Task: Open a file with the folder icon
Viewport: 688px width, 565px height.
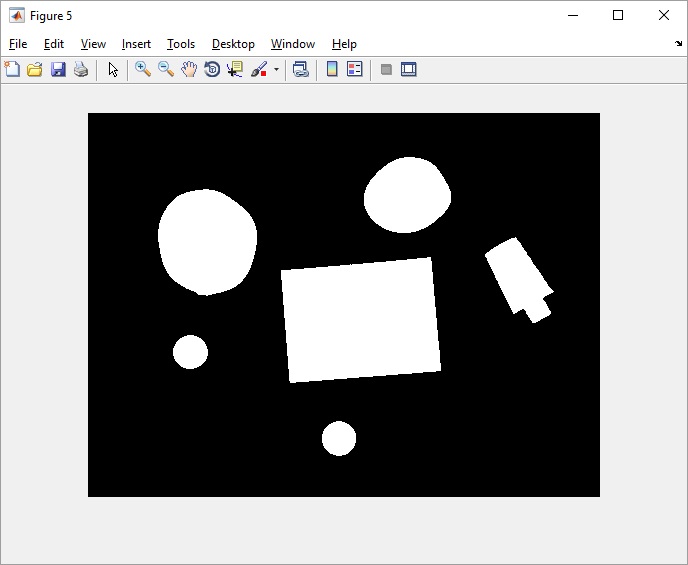Action: (x=35, y=70)
